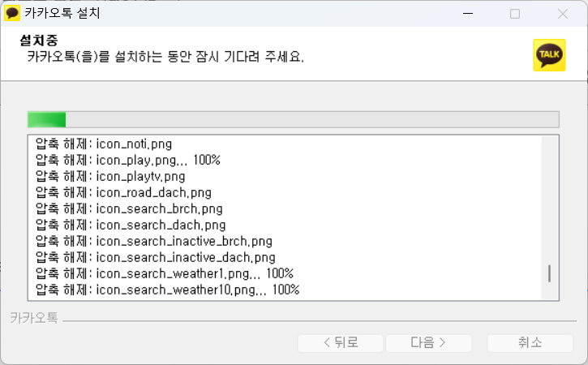Click the KakaoTalk icon in the title bar
Image resolution: width=588 pixels, height=365 pixels.
pos(12,13)
